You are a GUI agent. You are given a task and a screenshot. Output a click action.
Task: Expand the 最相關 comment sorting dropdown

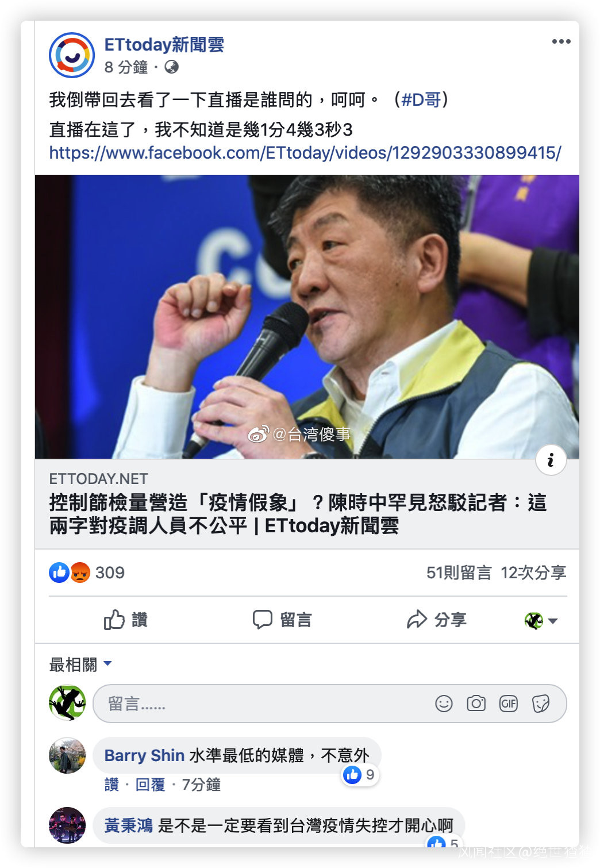(x=80, y=665)
